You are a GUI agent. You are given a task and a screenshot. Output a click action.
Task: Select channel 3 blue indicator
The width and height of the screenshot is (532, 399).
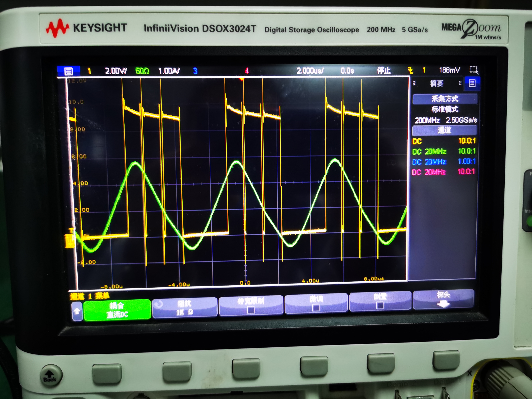tap(195, 71)
